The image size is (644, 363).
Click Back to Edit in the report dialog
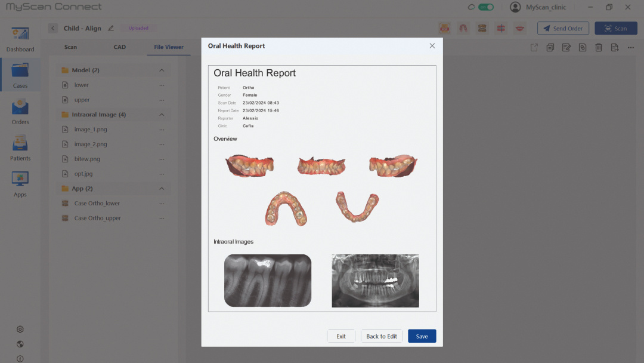click(x=382, y=336)
